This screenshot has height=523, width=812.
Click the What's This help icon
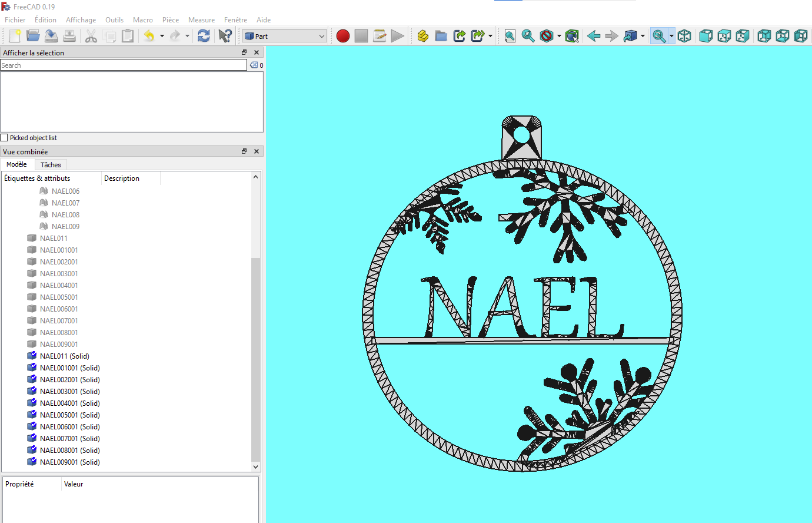tap(225, 36)
